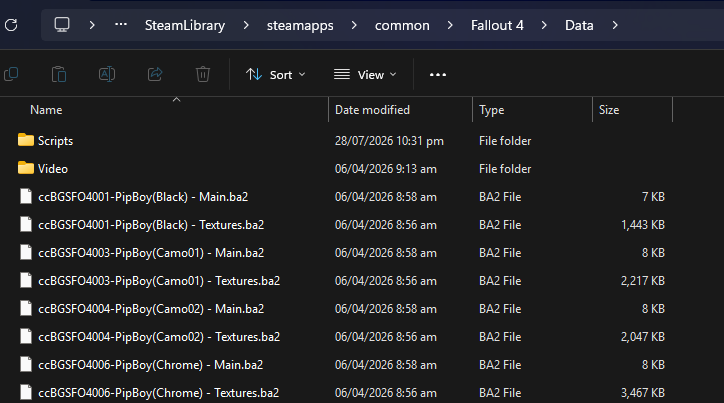Screen dimensions: 724x403
Task: Open the View dropdown menu
Action: tap(365, 75)
